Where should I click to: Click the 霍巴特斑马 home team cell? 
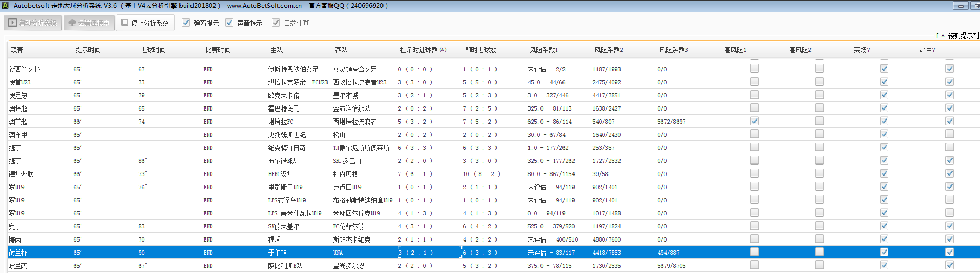click(284, 108)
